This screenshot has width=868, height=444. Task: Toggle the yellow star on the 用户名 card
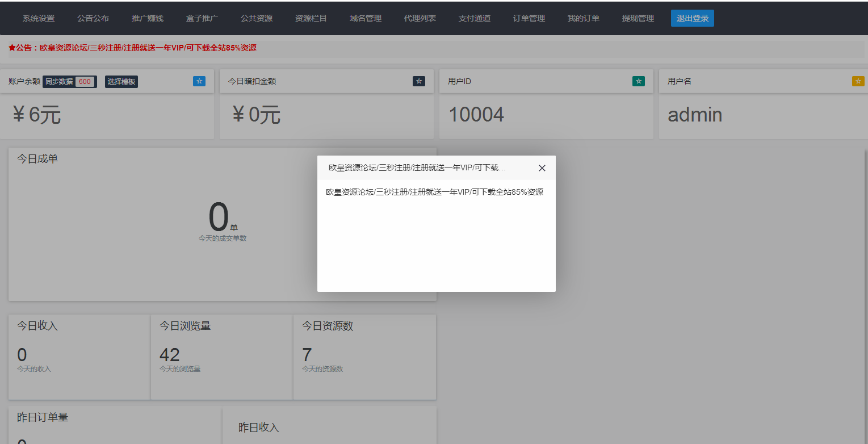pos(857,81)
